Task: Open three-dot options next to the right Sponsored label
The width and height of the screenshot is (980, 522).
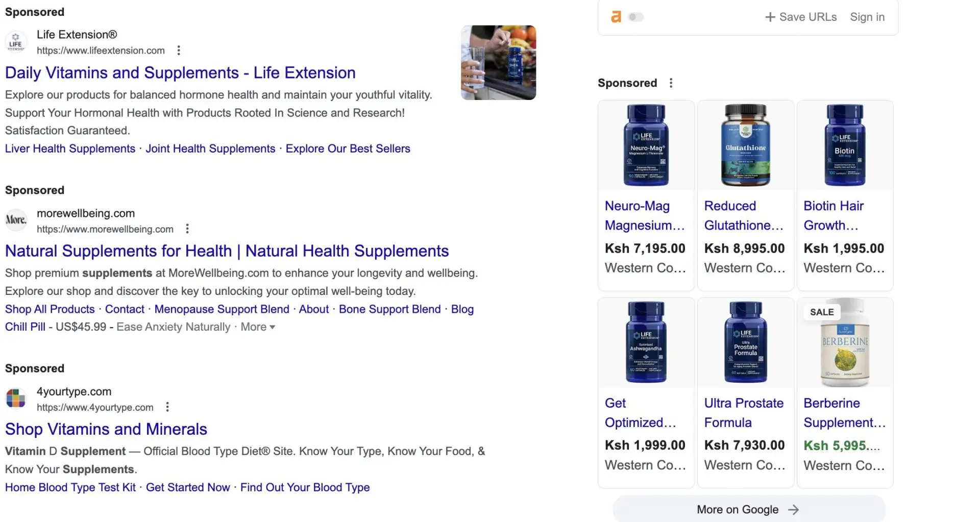Action: [671, 82]
